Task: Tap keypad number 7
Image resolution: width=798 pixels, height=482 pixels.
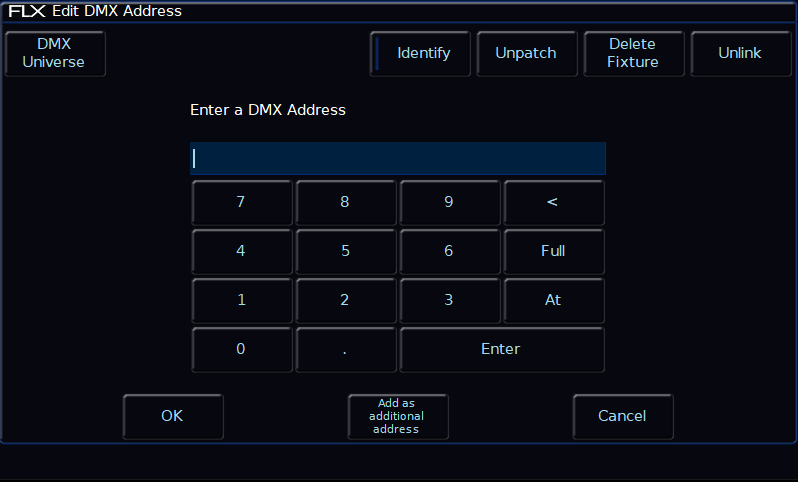Action: [242, 203]
